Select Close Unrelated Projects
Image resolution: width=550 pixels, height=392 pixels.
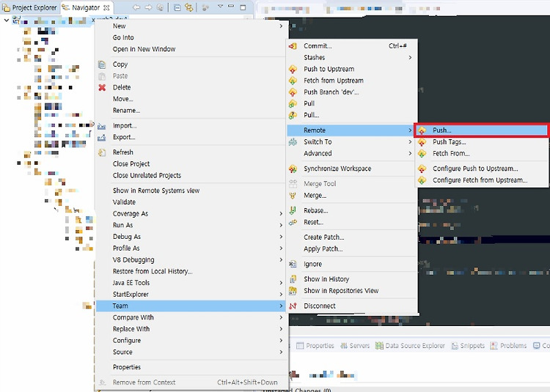tap(147, 176)
